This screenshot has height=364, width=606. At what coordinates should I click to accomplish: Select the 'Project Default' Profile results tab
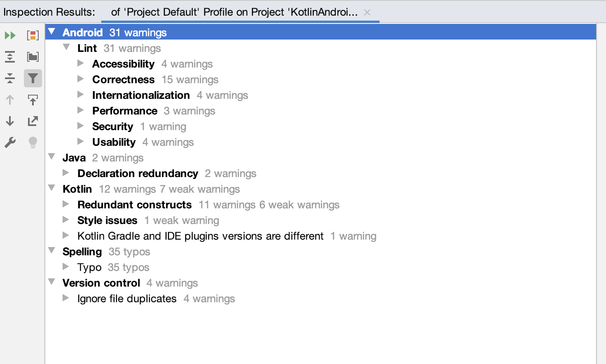234,12
